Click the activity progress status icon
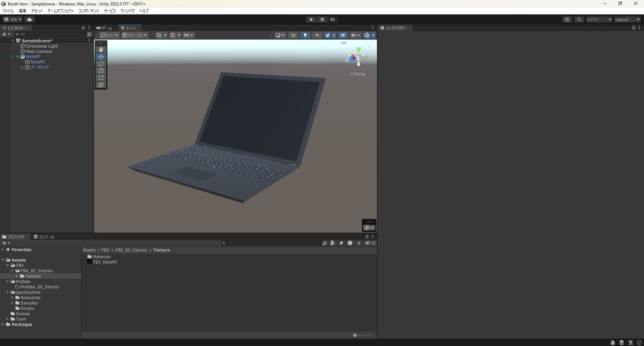644x346 pixels. coord(639,343)
